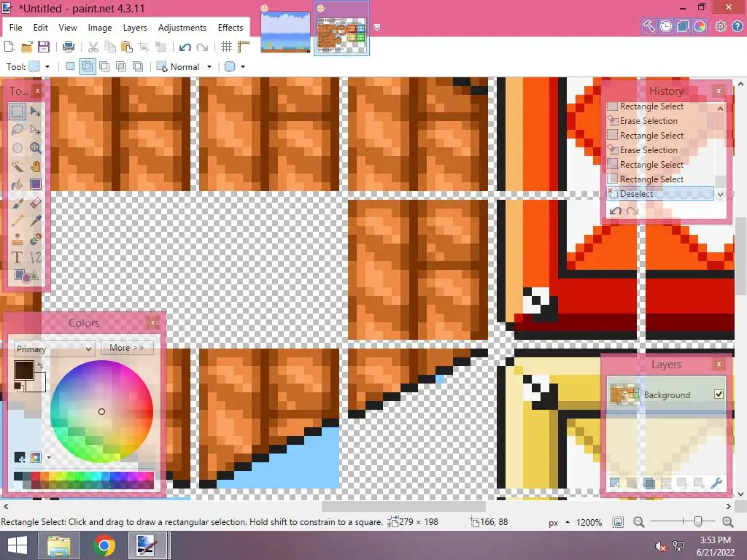Image resolution: width=747 pixels, height=560 pixels.
Task: Select the Zoom tool in Tools panel
Action: [x=35, y=147]
